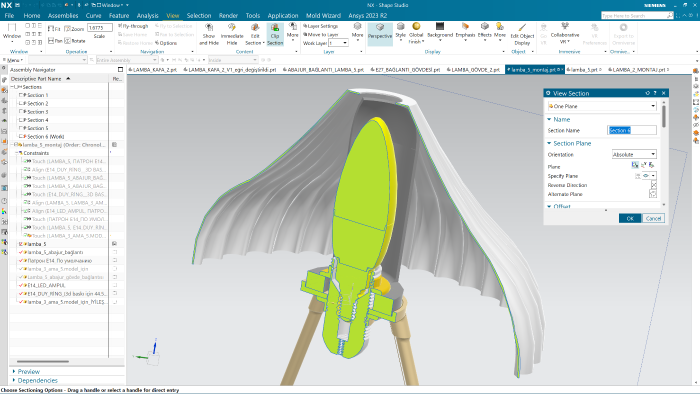The height and width of the screenshot is (394, 700).
Task: Select the Zoom tool
Action: pos(74,29)
